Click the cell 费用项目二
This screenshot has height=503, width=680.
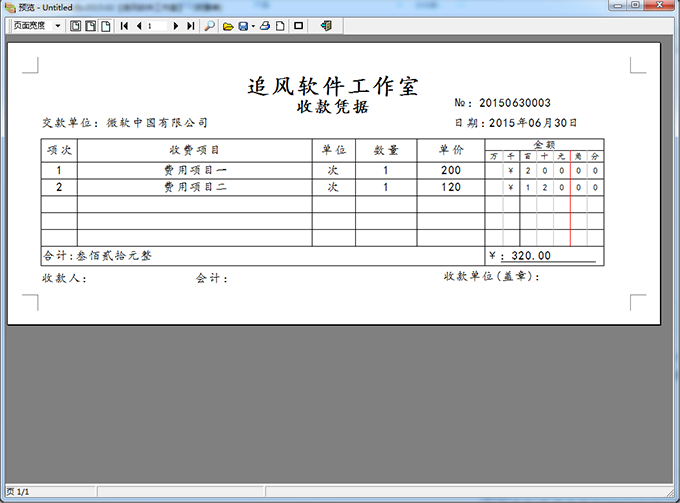click(195, 187)
